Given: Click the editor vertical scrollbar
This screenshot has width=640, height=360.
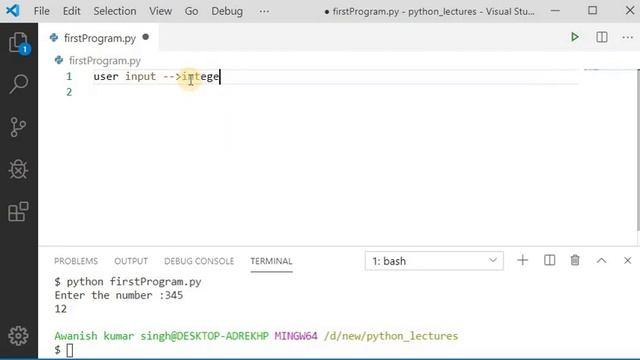Looking at the screenshot, I should pos(638,151).
